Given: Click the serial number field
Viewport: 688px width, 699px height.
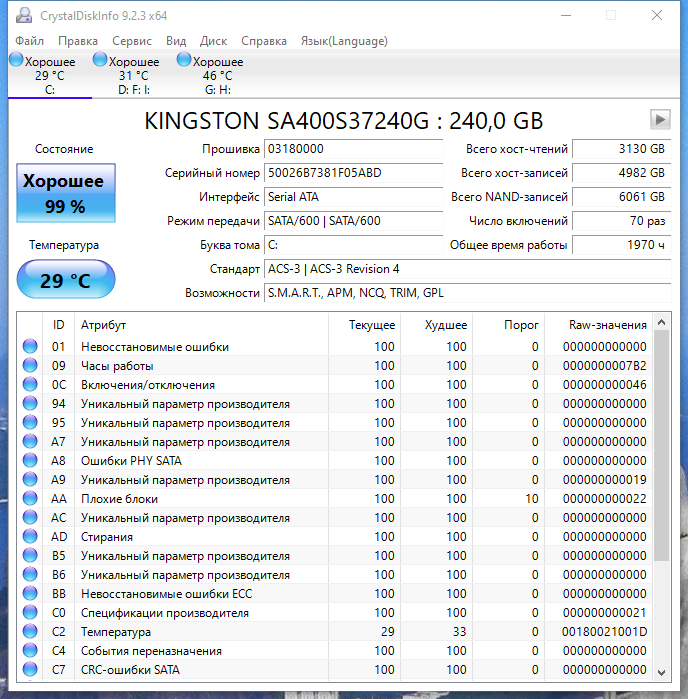Looking at the screenshot, I should click(x=352, y=173).
